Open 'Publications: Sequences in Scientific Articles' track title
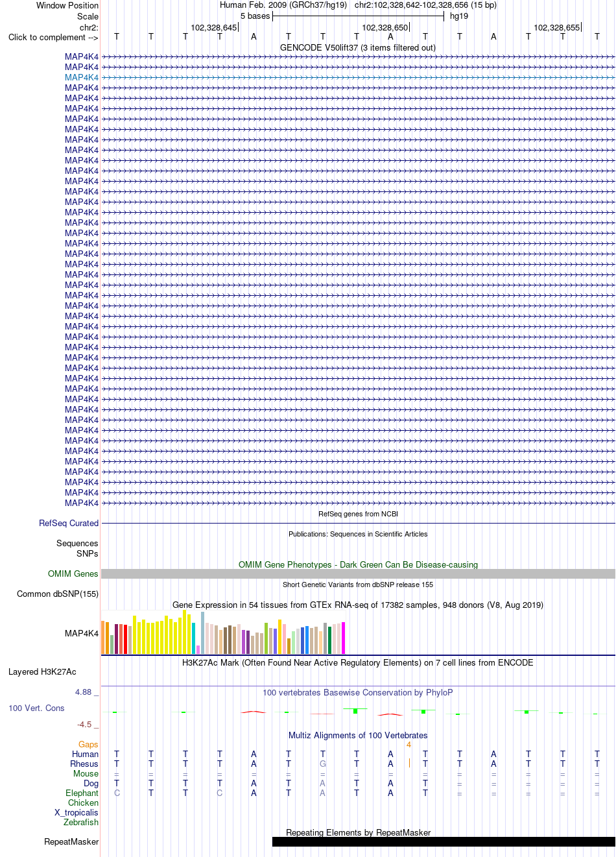The image size is (616, 857). (358, 534)
